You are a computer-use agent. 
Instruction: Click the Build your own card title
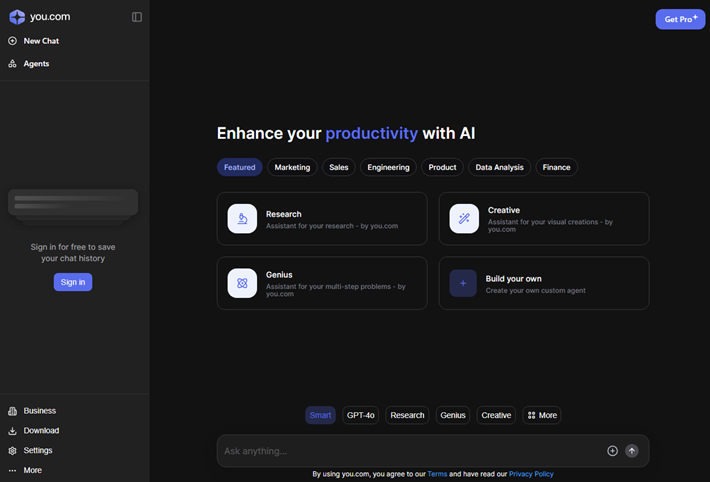513,279
